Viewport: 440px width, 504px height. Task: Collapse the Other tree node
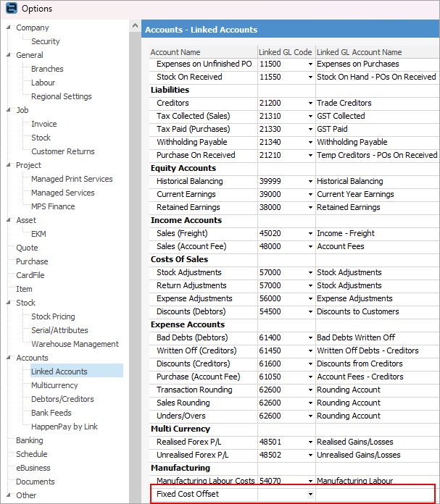[9, 495]
